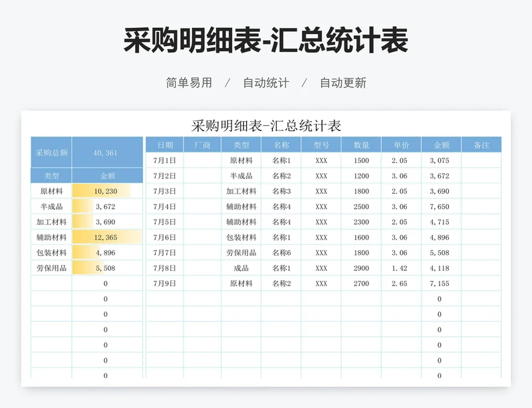532x408 pixels.
Task: Click the 7月1日 date cell
Action: pos(164,160)
